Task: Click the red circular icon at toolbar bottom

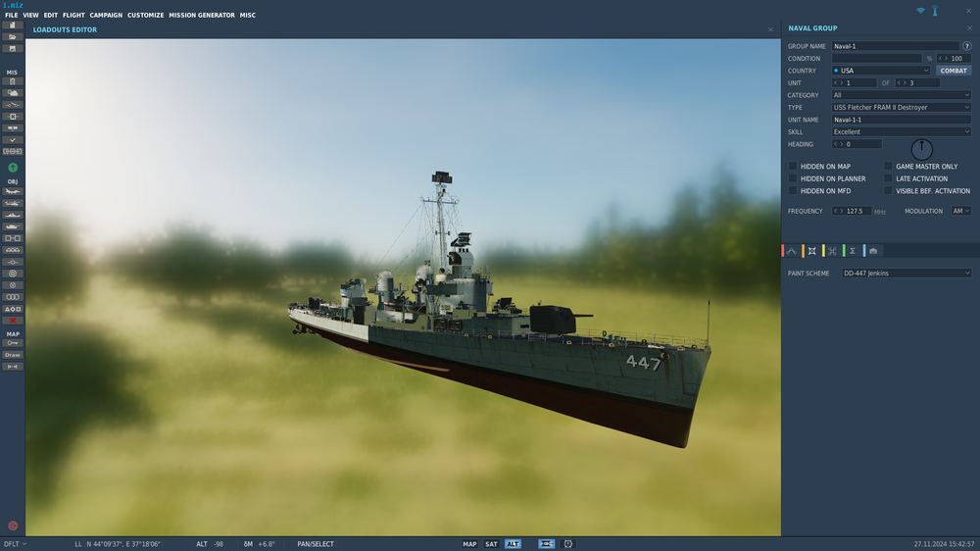Action: click(x=13, y=526)
